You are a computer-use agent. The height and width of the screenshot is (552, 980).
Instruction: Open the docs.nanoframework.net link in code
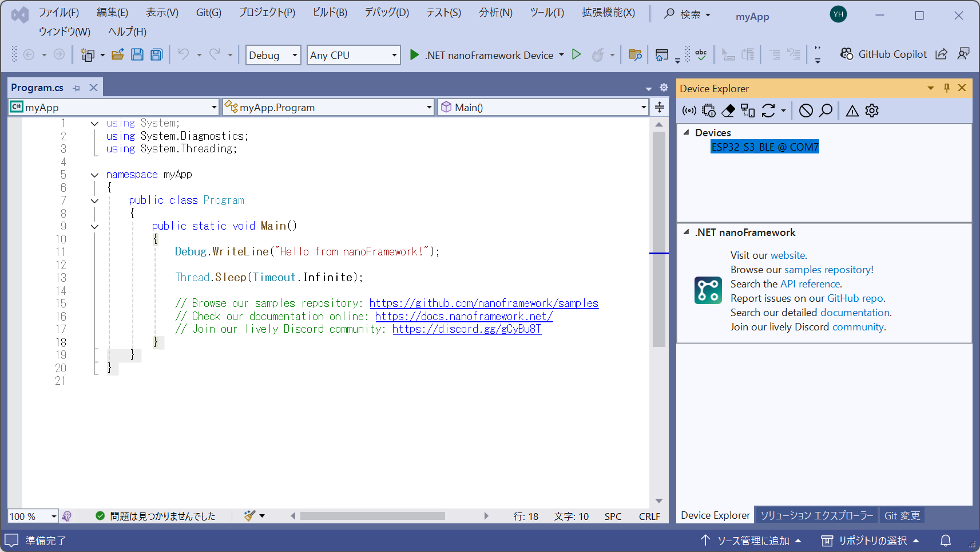tap(464, 316)
